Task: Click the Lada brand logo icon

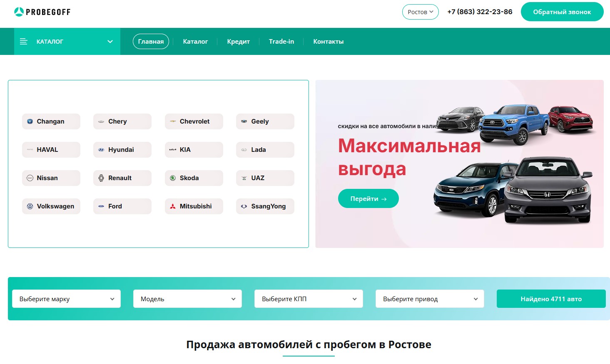Action: [x=244, y=150]
